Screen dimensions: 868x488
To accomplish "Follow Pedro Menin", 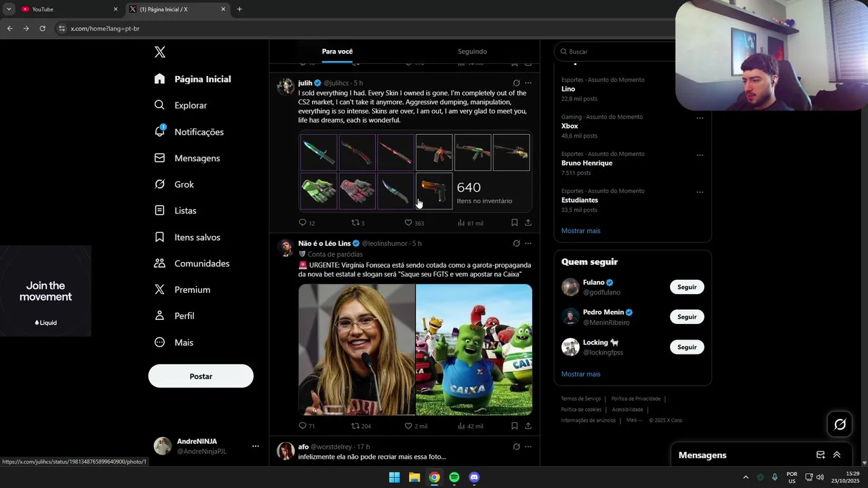I will [687, 317].
